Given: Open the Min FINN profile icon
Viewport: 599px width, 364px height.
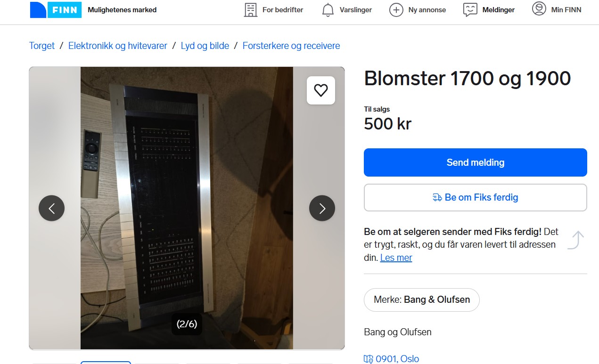Looking at the screenshot, I should click(539, 9).
